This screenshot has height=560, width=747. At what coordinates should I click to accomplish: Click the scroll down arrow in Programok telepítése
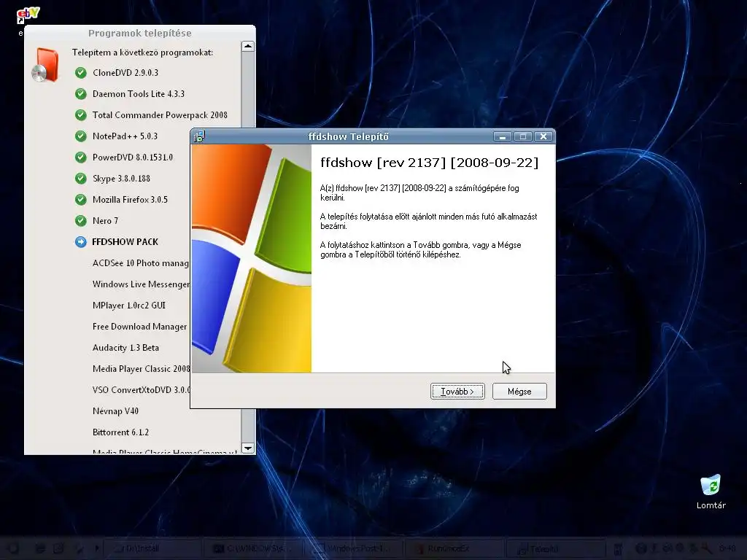point(248,448)
